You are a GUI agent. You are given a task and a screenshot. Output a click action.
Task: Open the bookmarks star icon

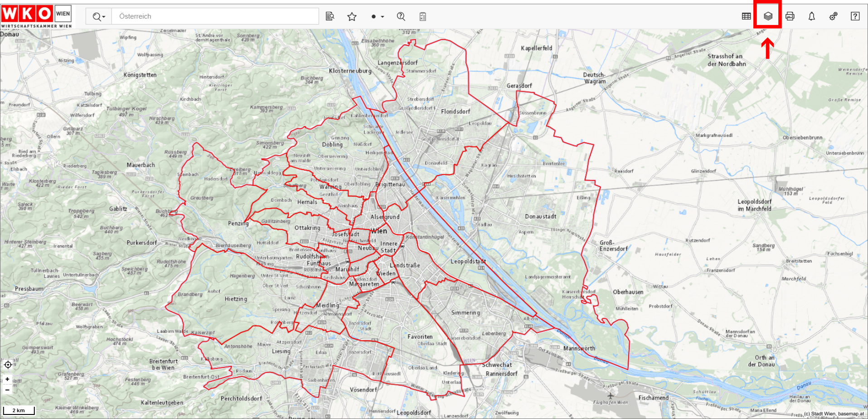coord(352,17)
